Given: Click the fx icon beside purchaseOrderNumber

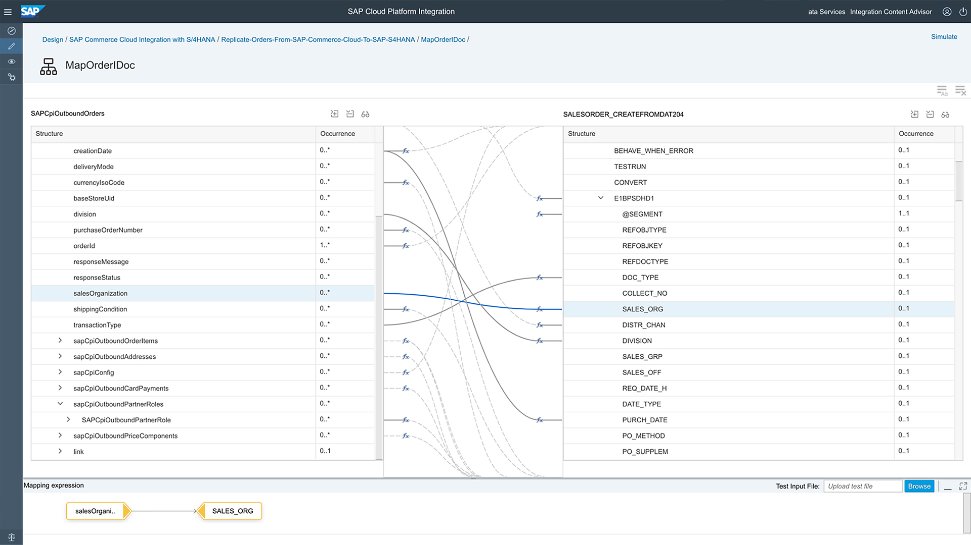Looking at the screenshot, I should pyautogui.click(x=406, y=230).
